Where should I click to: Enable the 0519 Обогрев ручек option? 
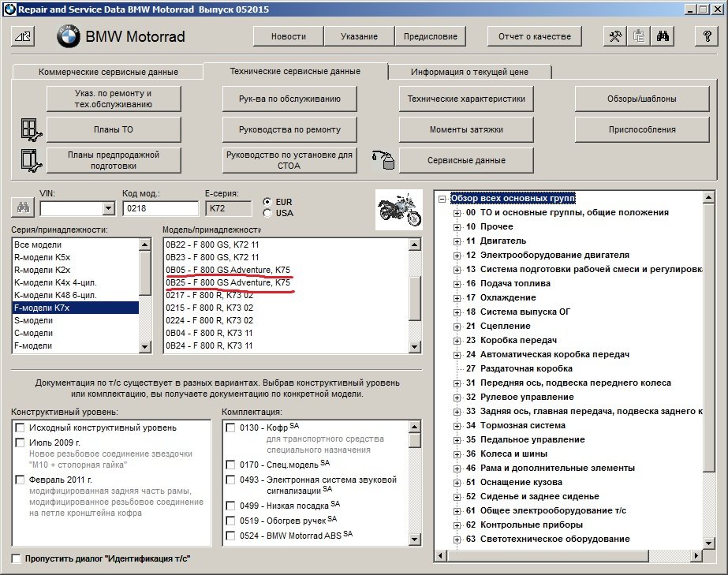click(230, 519)
